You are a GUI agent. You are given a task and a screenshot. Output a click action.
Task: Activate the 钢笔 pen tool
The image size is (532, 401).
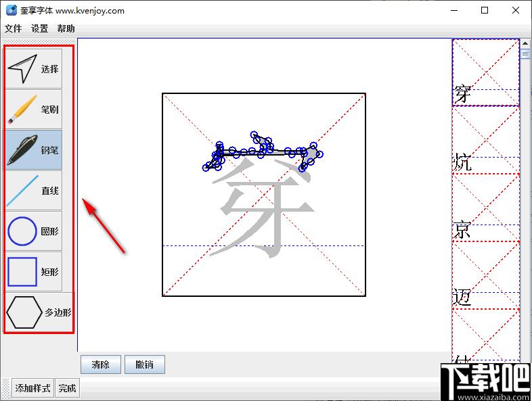coord(33,150)
